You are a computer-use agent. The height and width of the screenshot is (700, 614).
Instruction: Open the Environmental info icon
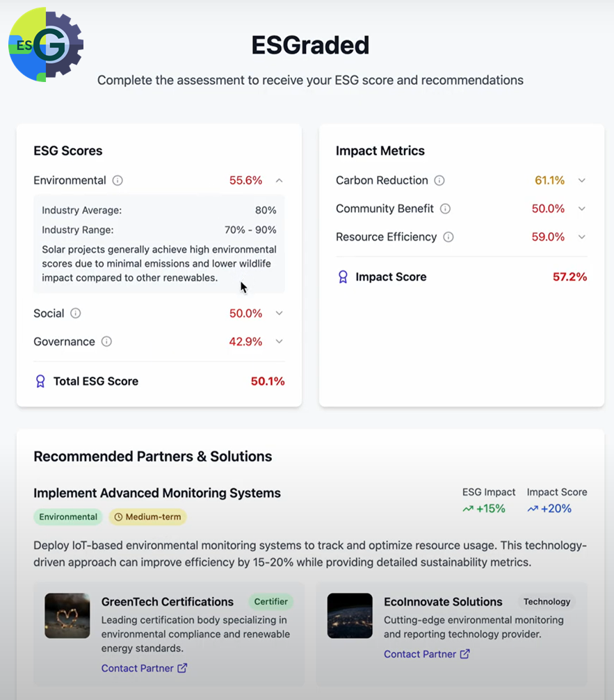(118, 180)
